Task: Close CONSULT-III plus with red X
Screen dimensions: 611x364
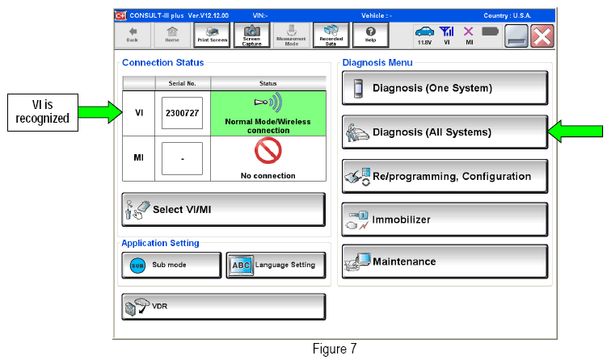Action: click(542, 36)
